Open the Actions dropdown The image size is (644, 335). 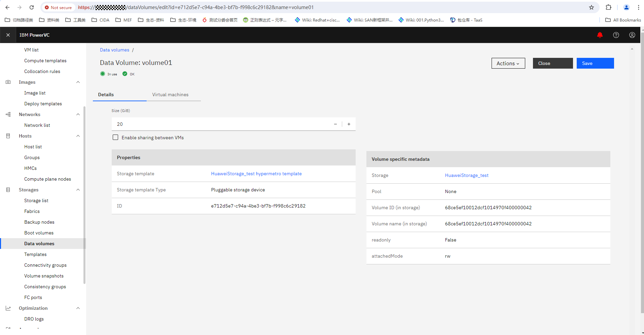[x=508, y=63]
